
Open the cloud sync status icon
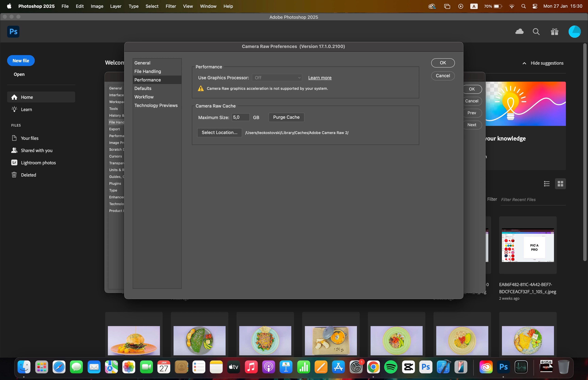coord(519,32)
